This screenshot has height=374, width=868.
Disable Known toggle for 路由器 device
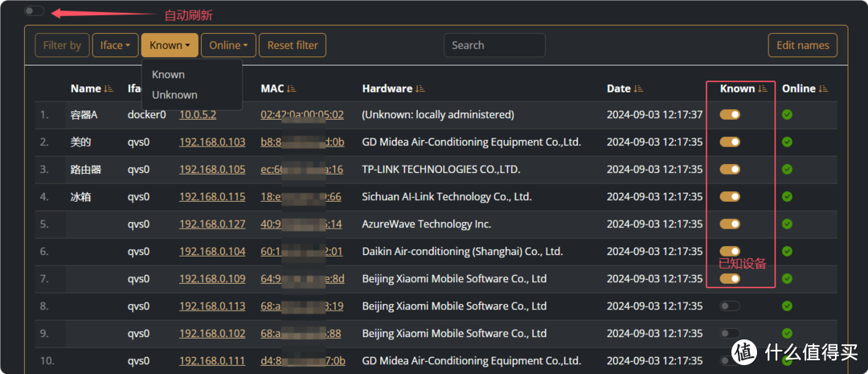[x=730, y=170]
